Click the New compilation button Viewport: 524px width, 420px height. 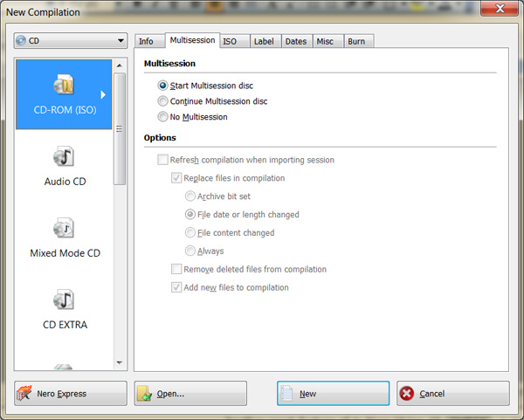(334, 394)
